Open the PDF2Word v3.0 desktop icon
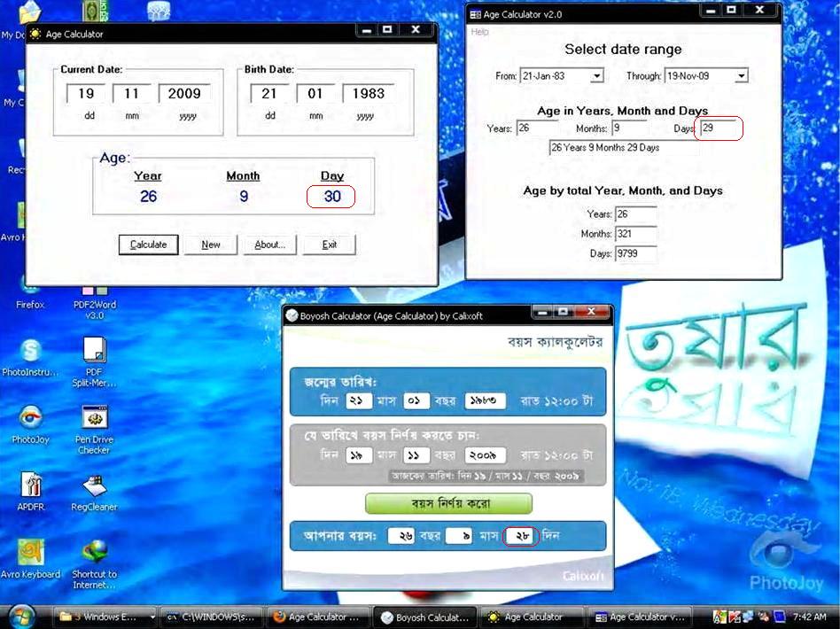Viewport: 840px width, 629px height. click(94, 303)
